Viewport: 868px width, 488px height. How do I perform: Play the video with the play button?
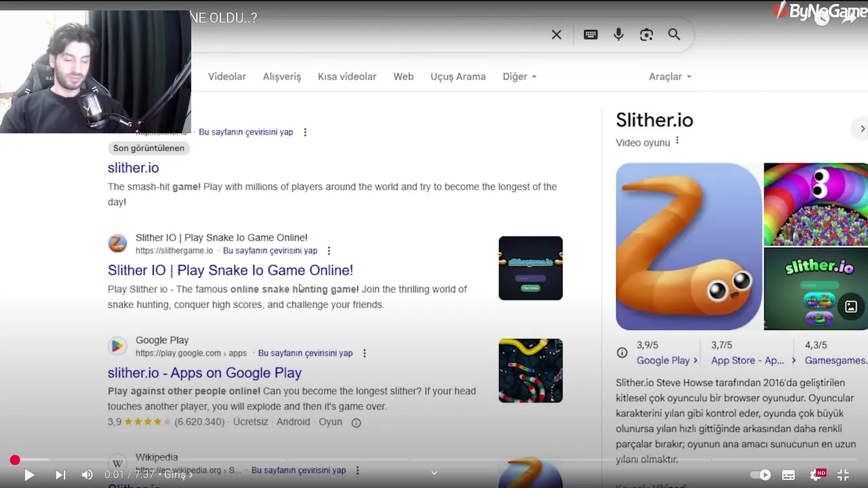coord(29,475)
